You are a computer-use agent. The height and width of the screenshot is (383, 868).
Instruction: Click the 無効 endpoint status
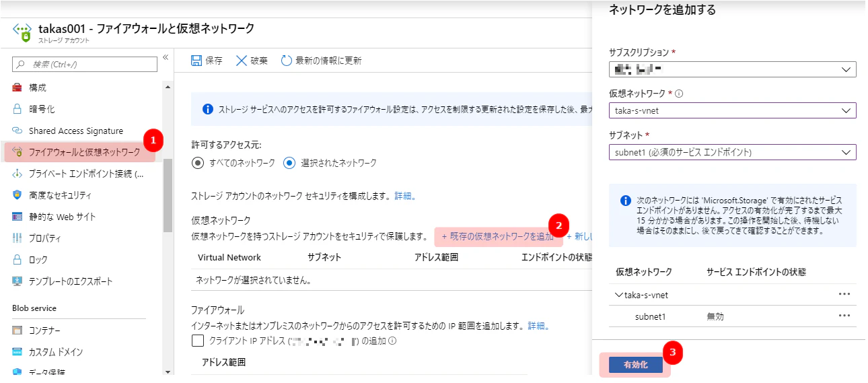pos(715,316)
